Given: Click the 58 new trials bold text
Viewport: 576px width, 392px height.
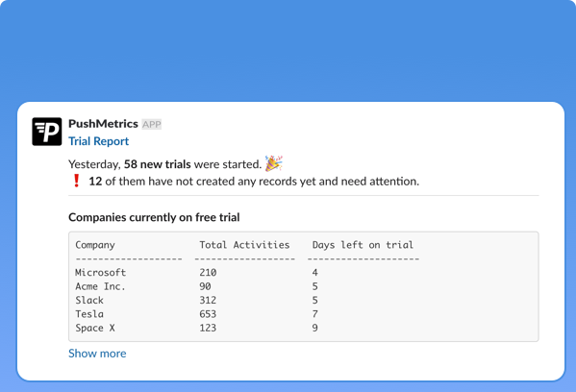Looking at the screenshot, I should coord(158,164).
